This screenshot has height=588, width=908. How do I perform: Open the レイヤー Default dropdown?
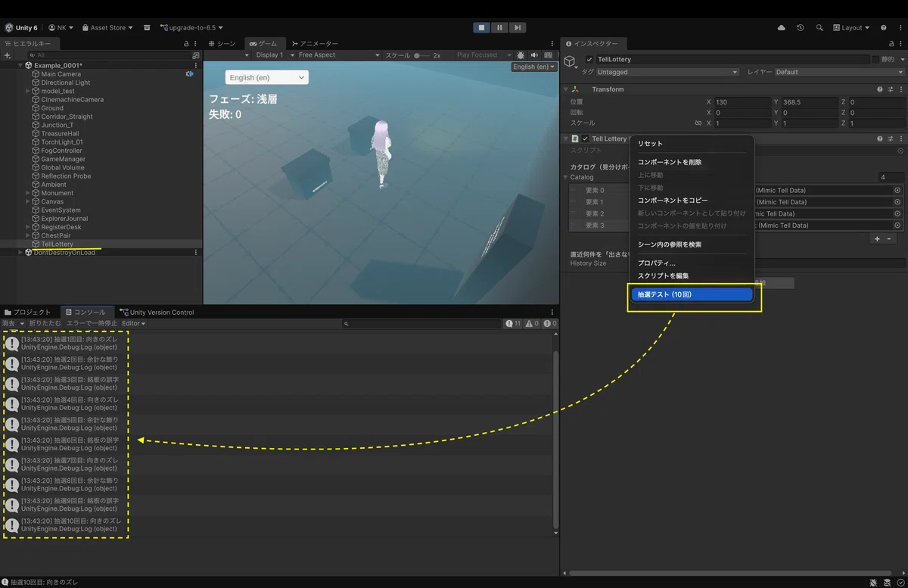point(839,73)
